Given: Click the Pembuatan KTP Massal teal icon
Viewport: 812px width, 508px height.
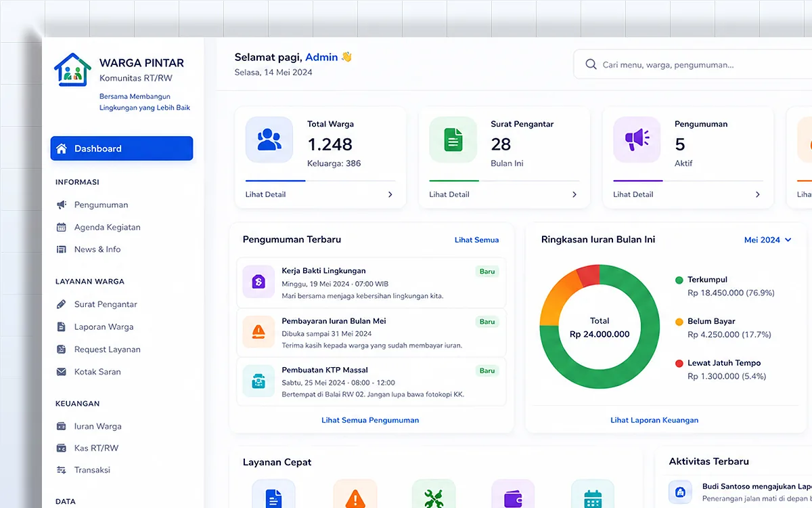Looking at the screenshot, I should click(x=258, y=381).
